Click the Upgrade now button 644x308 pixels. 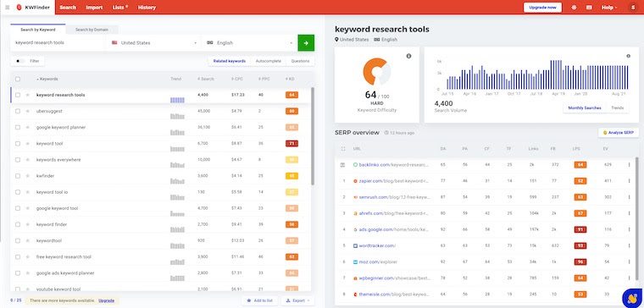[x=542, y=8]
